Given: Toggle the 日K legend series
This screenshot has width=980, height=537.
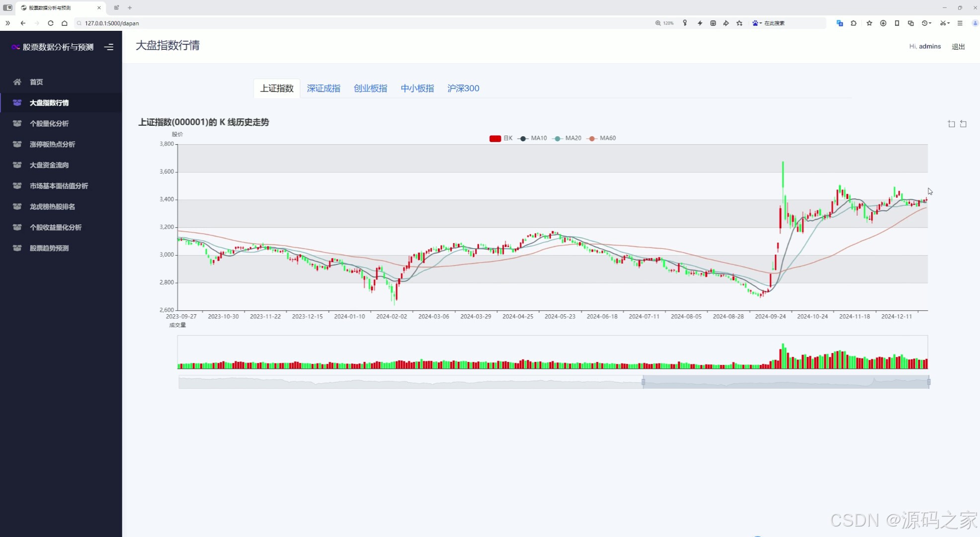Looking at the screenshot, I should coord(500,138).
